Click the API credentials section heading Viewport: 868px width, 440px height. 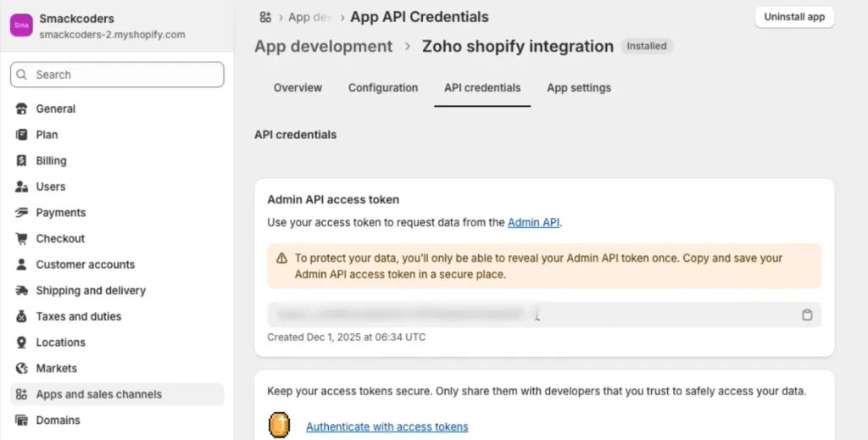coord(296,135)
